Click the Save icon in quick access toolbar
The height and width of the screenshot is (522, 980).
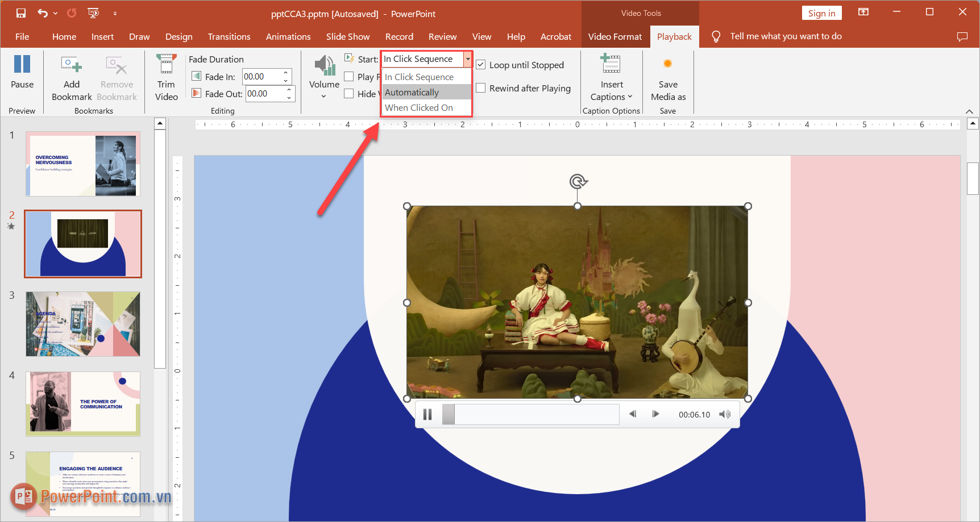(x=21, y=13)
